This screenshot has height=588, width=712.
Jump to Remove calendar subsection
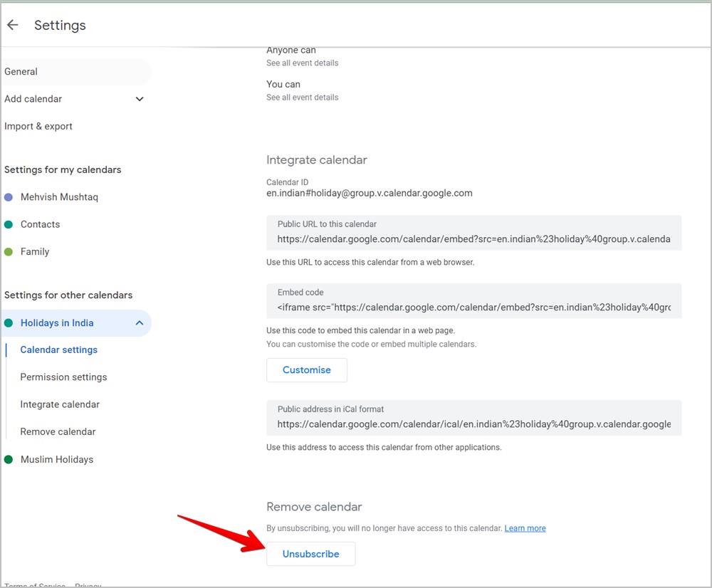click(x=58, y=431)
